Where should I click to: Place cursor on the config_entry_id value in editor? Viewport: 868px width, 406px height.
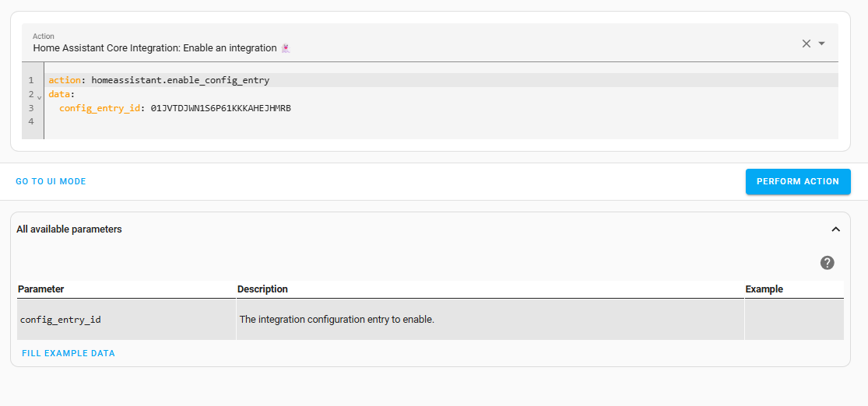tap(220, 108)
